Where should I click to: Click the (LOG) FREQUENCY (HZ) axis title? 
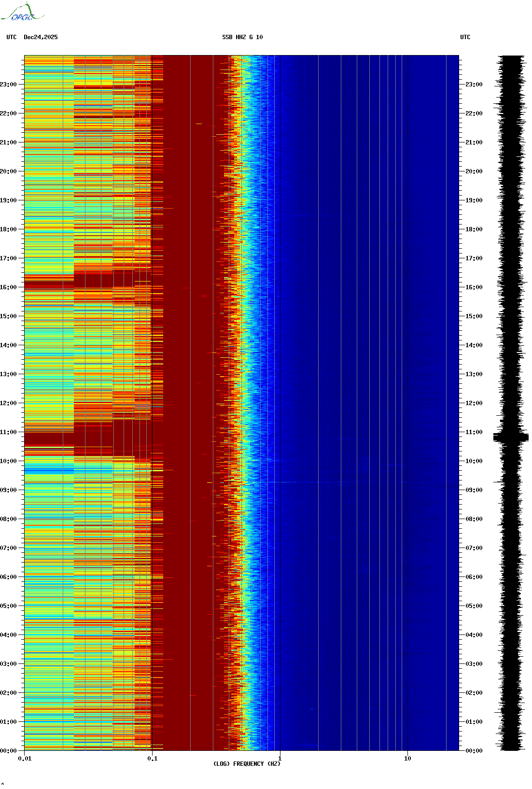(x=247, y=764)
